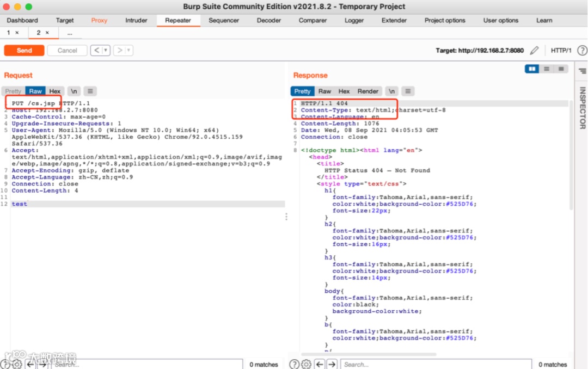Click the 'HTTP Status 404 – Not Found' title text
This screenshot has width=588, height=369.
click(x=377, y=170)
